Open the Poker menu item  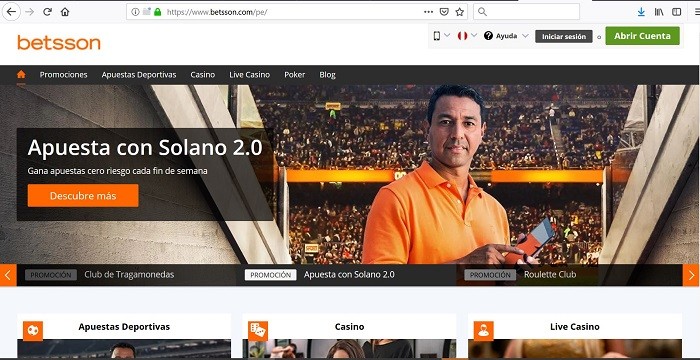click(295, 75)
